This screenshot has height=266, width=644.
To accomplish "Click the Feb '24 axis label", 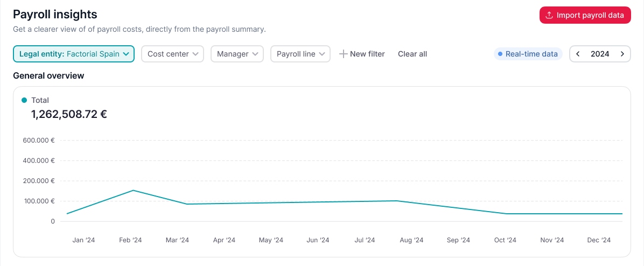I will coord(131,240).
